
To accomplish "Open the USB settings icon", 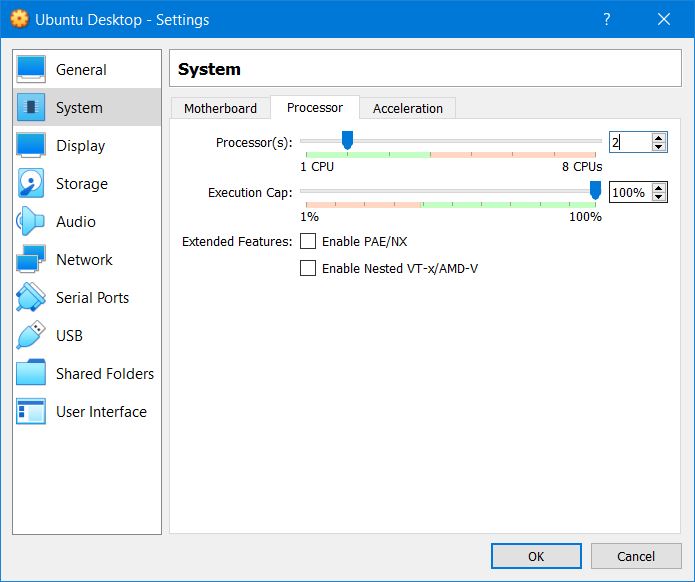I will pyautogui.click(x=31, y=336).
